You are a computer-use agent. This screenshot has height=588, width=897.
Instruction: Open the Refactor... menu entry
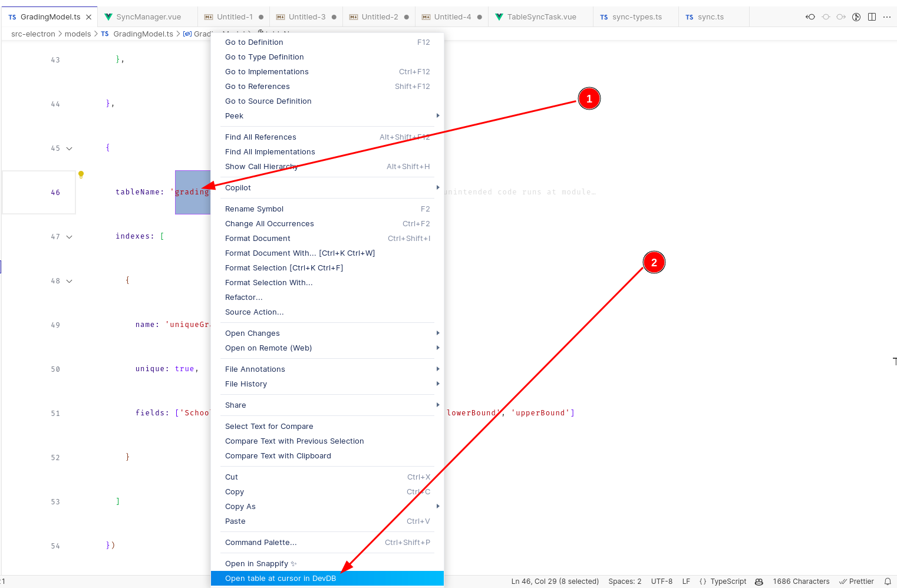tap(328, 298)
